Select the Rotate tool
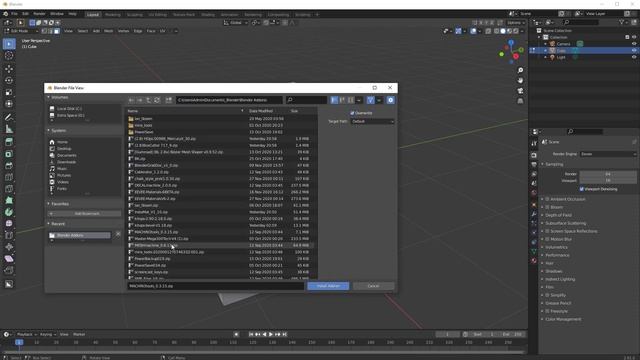 (9, 80)
